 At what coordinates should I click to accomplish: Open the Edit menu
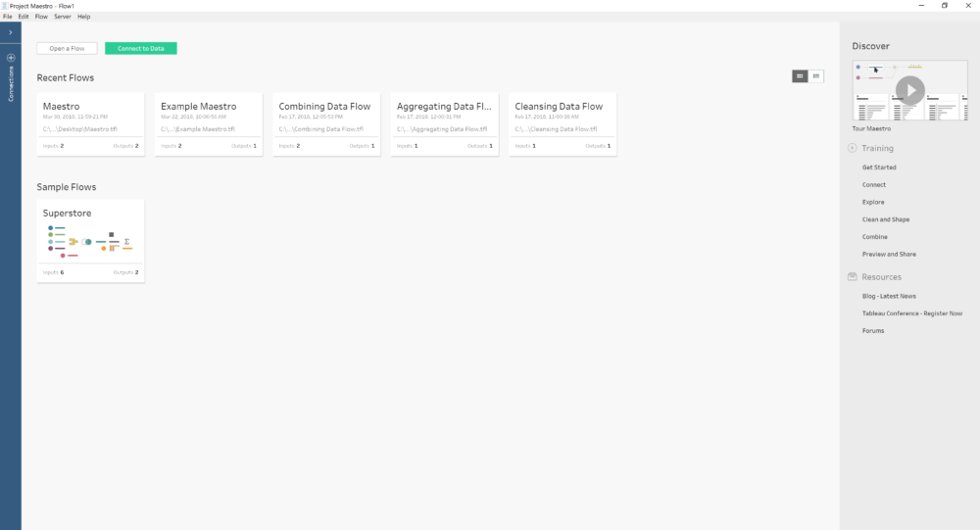[x=24, y=17]
